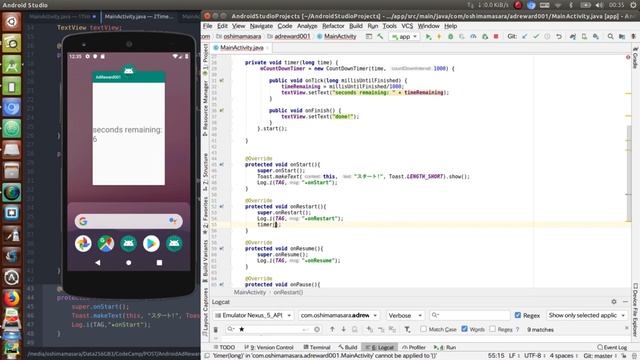Click the find-in-log search field
The height and width of the screenshot is (360, 640).
[273, 329]
